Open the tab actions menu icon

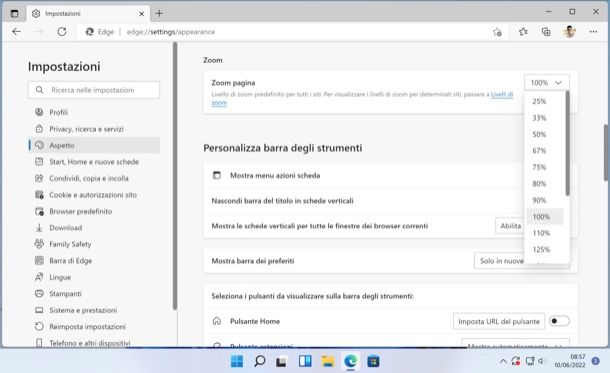click(x=14, y=14)
